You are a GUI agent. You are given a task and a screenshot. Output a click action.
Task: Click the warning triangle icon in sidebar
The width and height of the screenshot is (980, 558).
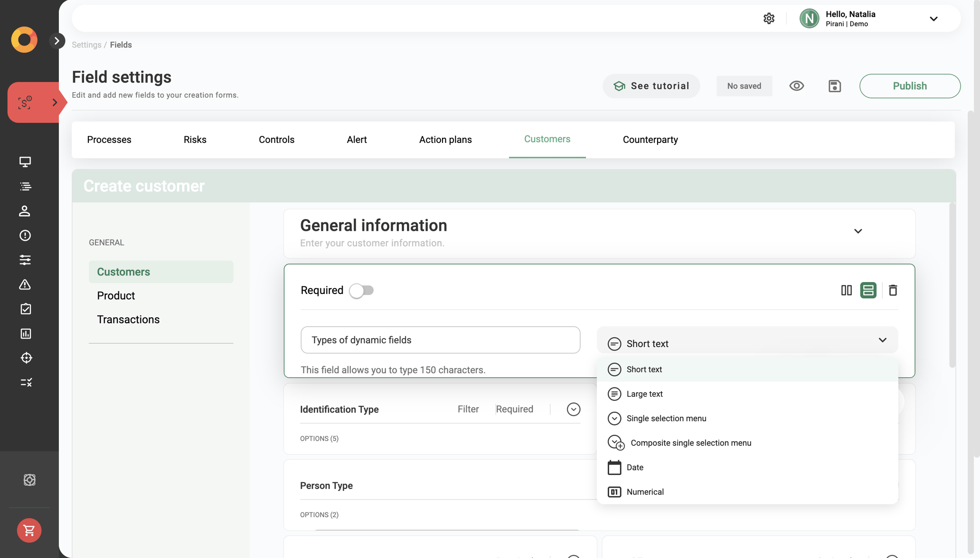click(x=25, y=284)
